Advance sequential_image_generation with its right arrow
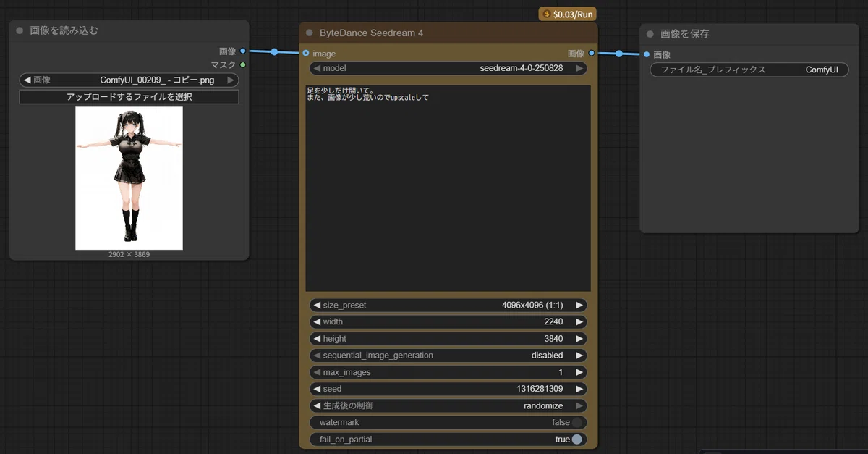The width and height of the screenshot is (868, 454). pyautogui.click(x=579, y=356)
